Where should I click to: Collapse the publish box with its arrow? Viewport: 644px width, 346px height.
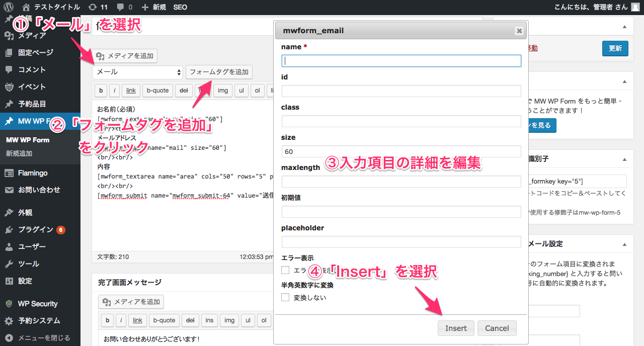click(624, 27)
